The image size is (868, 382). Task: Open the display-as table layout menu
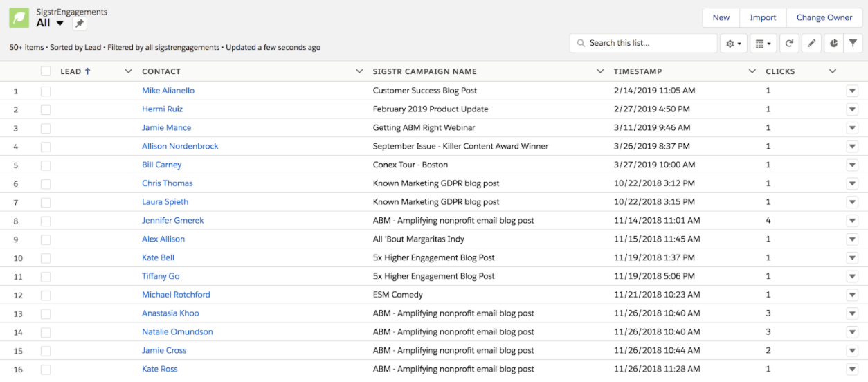[x=763, y=44]
